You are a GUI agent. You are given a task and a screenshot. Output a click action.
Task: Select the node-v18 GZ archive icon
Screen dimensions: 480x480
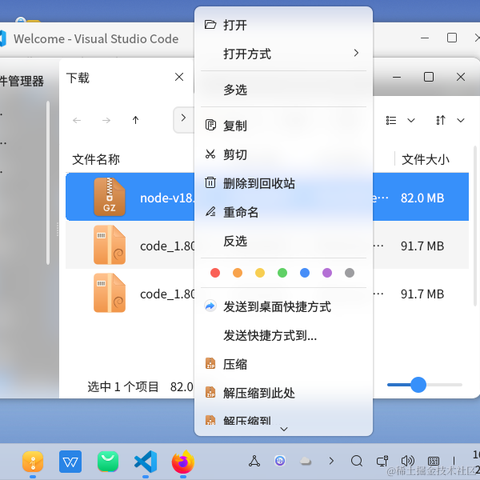coord(109,197)
